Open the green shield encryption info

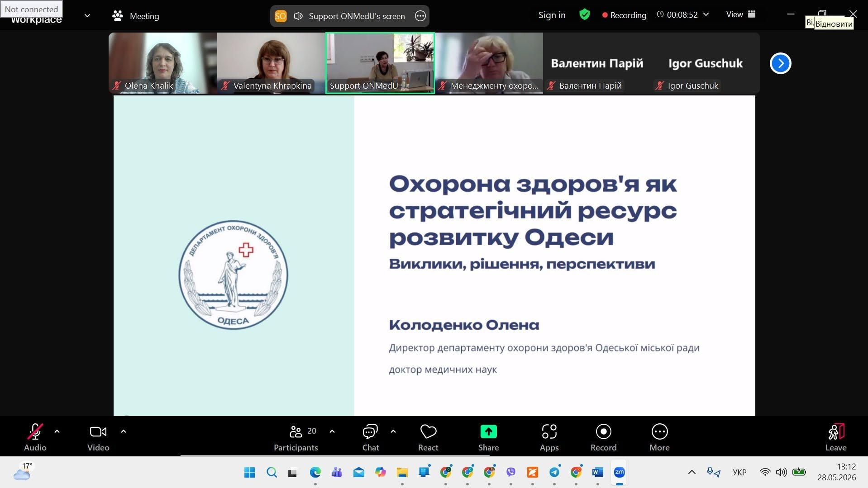585,14
